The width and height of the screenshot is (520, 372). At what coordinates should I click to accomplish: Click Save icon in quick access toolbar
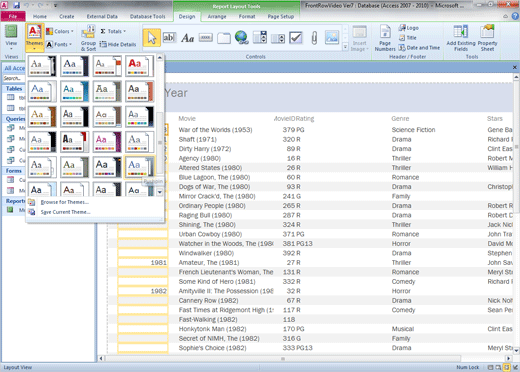point(16,5)
